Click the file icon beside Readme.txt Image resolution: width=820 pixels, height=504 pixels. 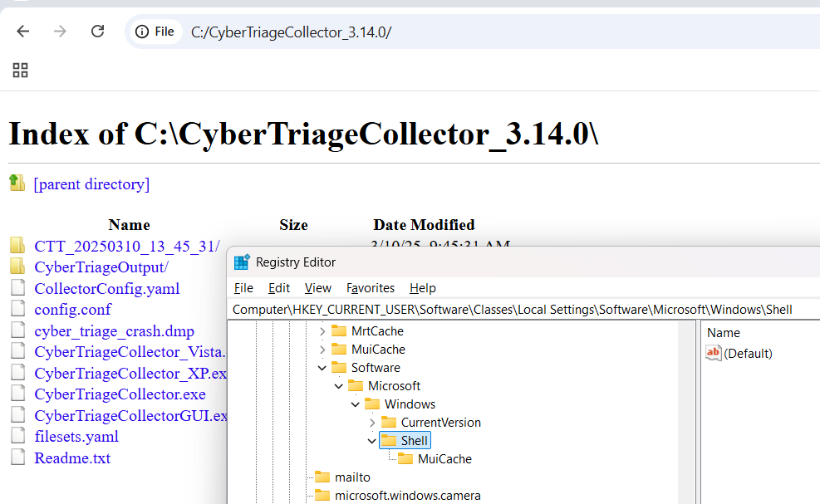(x=18, y=457)
